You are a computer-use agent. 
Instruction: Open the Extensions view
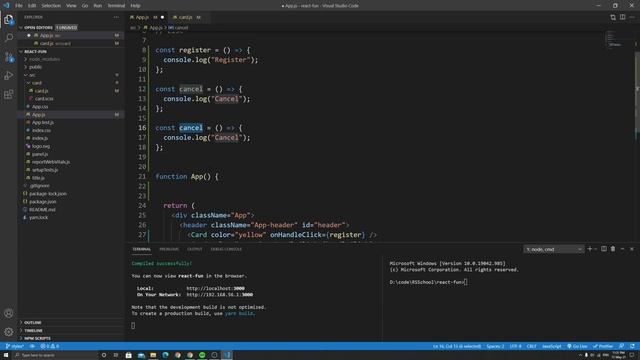[9, 94]
